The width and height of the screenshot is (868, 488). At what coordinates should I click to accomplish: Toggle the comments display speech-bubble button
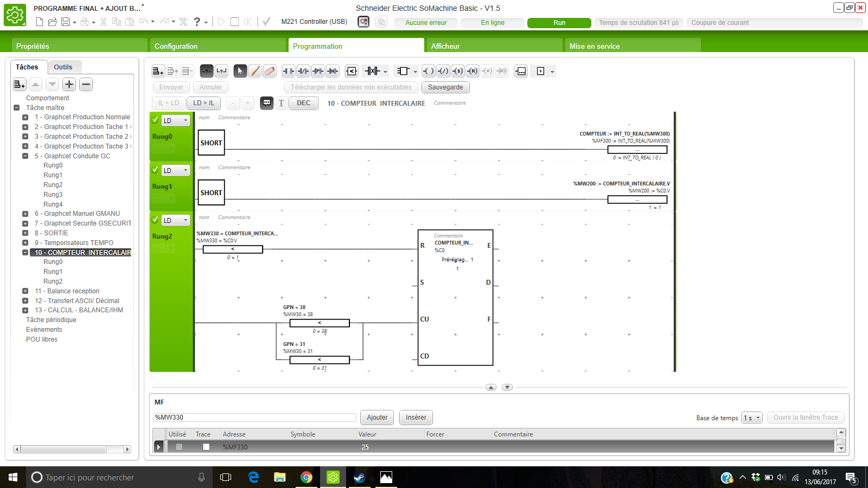pyautogui.click(x=266, y=103)
